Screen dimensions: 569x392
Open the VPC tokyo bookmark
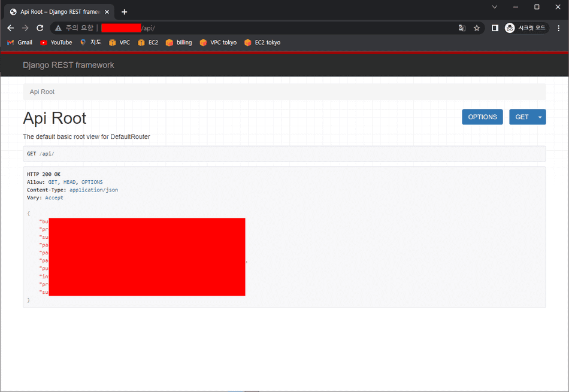[x=218, y=42]
